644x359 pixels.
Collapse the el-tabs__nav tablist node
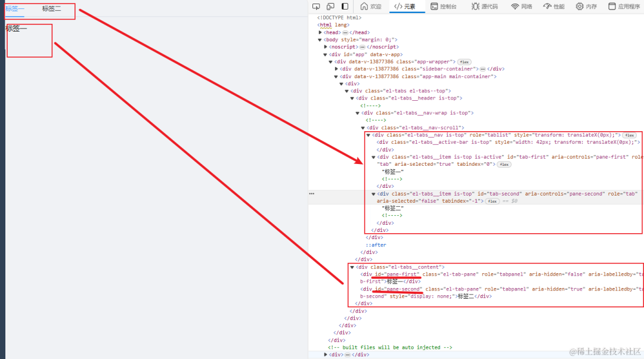point(369,135)
